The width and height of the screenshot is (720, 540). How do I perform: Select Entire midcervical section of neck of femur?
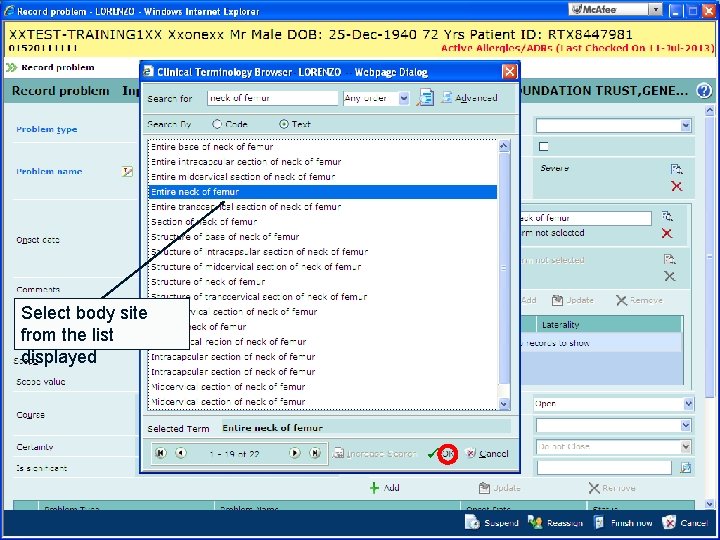tap(323, 177)
